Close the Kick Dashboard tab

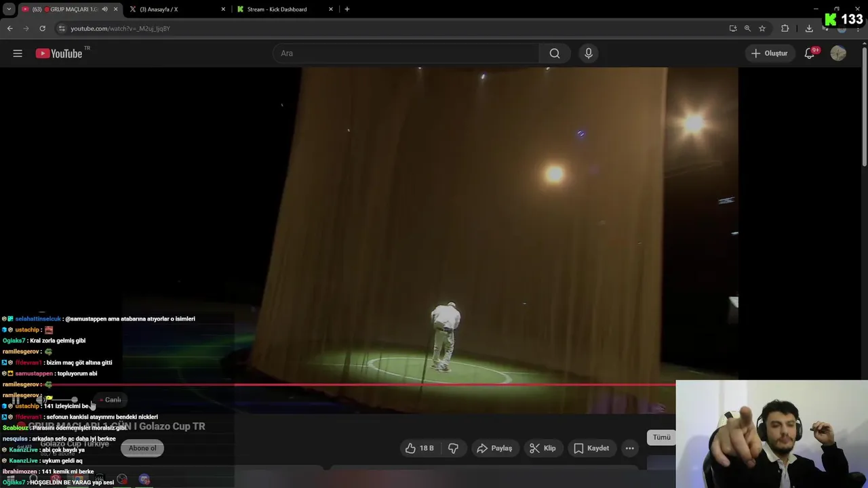click(331, 9)
